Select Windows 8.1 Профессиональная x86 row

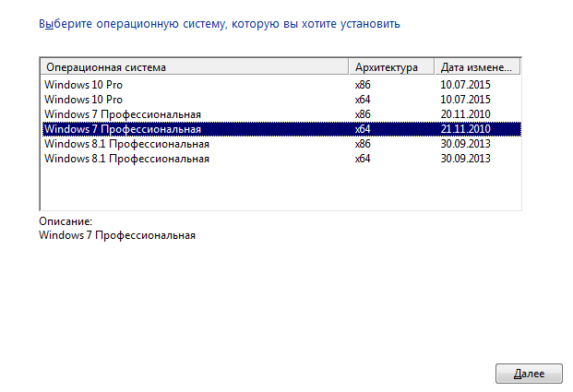[x=281, y=144]
